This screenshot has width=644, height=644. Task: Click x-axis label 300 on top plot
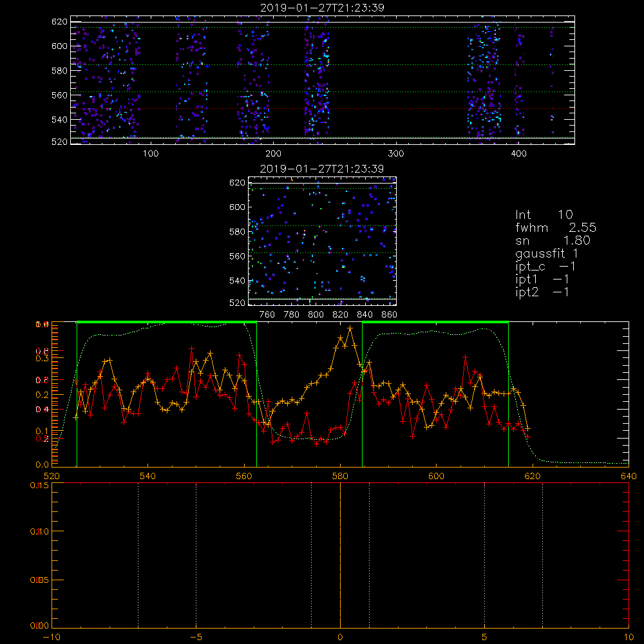(x=396, y=154)
